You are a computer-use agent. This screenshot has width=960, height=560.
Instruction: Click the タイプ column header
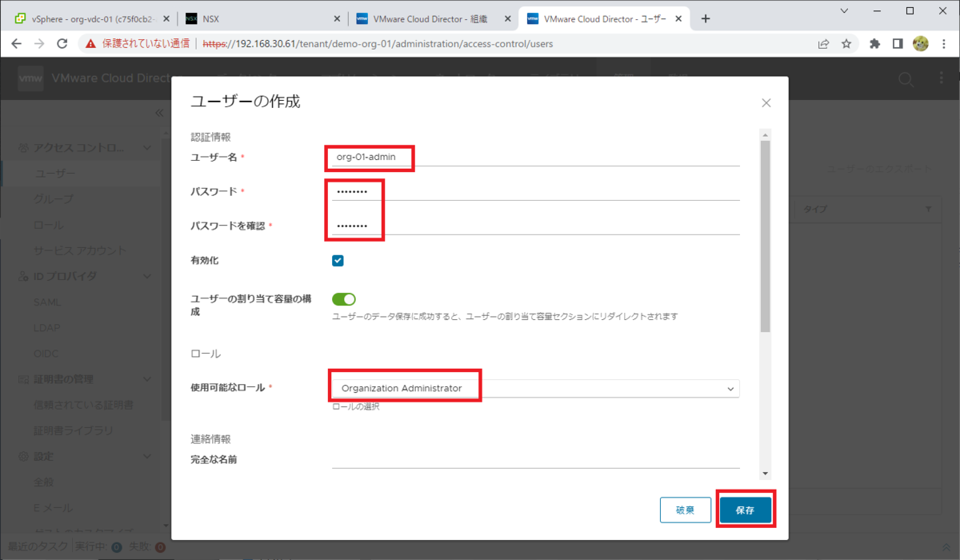815,210
